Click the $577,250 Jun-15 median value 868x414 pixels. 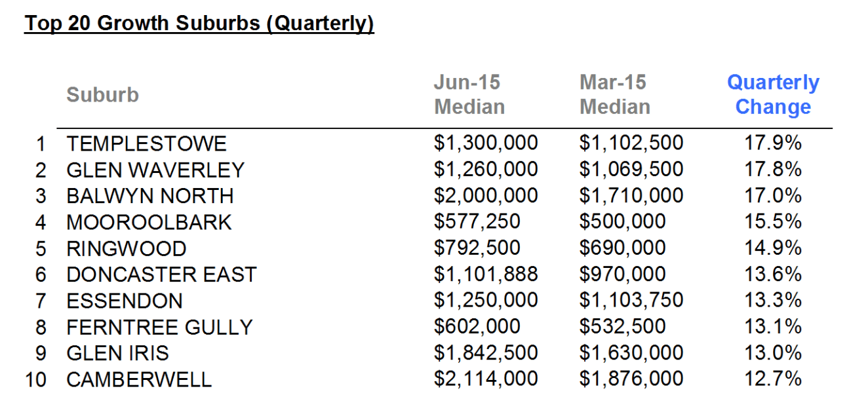point(477,222)
